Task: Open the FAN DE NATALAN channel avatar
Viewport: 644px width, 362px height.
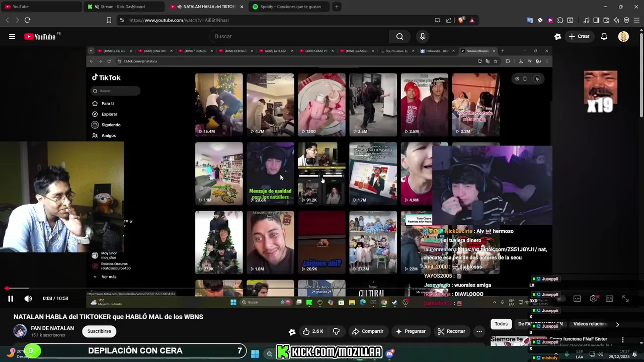Action: click(20, 331)
